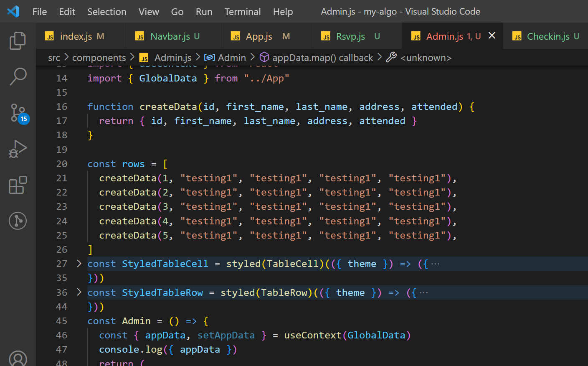Viewport: 588px width, 366px height.
Task: Click the <unknown> breadcrumb
Action: (426, 58)
